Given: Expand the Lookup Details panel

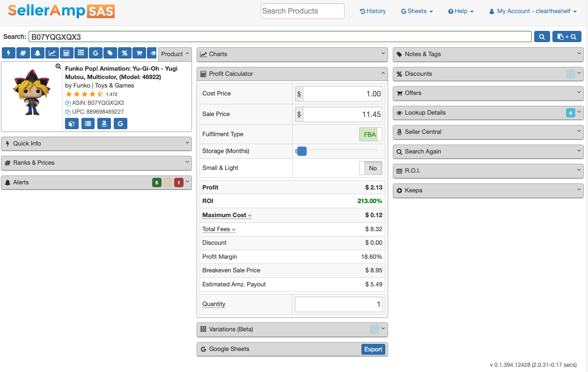Looking at the screenshot, I should click(488, 113).
